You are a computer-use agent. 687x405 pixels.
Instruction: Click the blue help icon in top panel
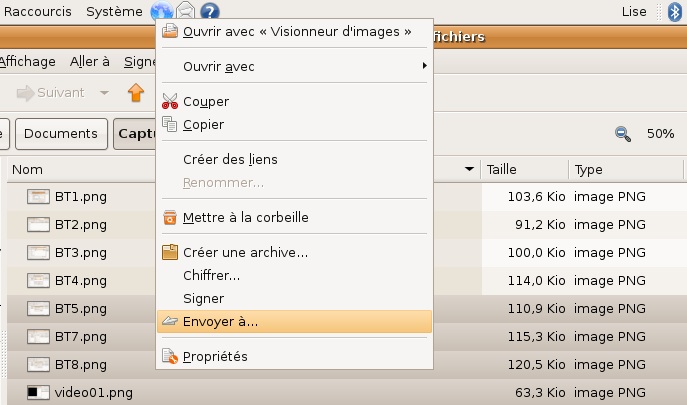pyautogui.click(x=209, y=12)
